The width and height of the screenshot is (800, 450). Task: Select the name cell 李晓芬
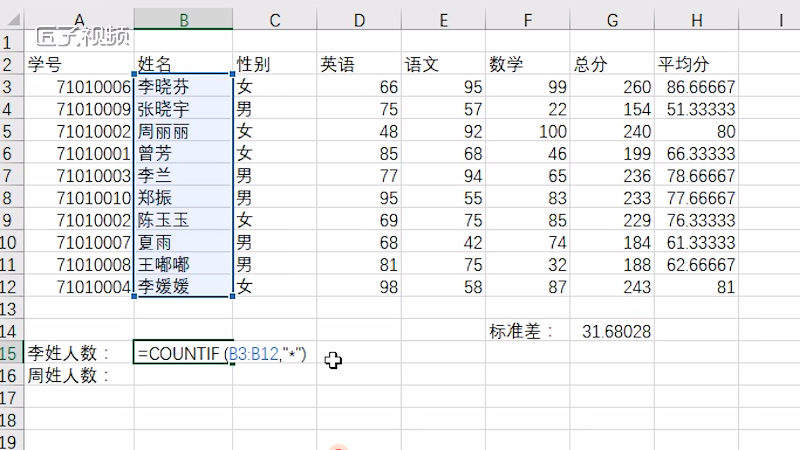point(184,87)
